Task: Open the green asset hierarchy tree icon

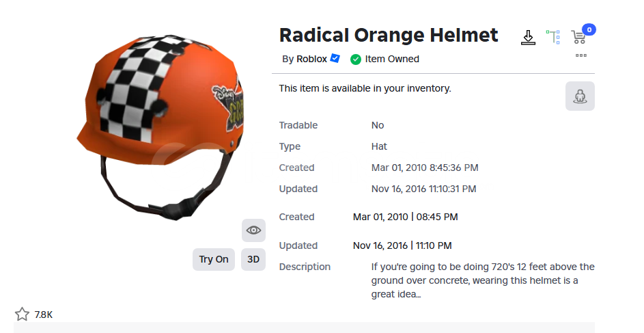Action: pos(552,37)
